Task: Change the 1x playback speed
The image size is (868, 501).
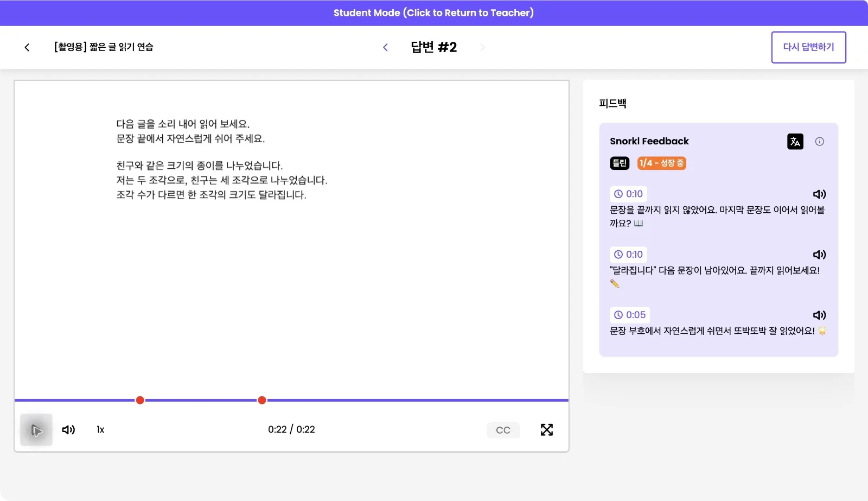Action: [100, 430]
